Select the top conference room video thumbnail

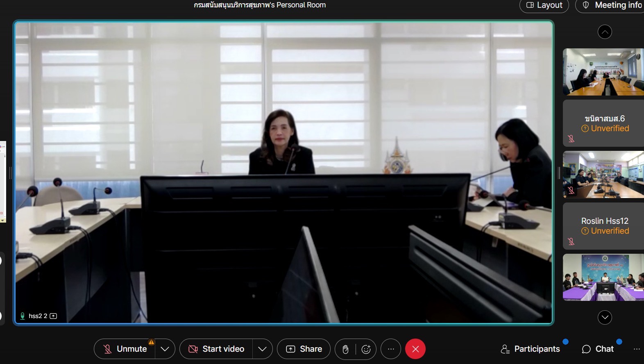(603, 72)
